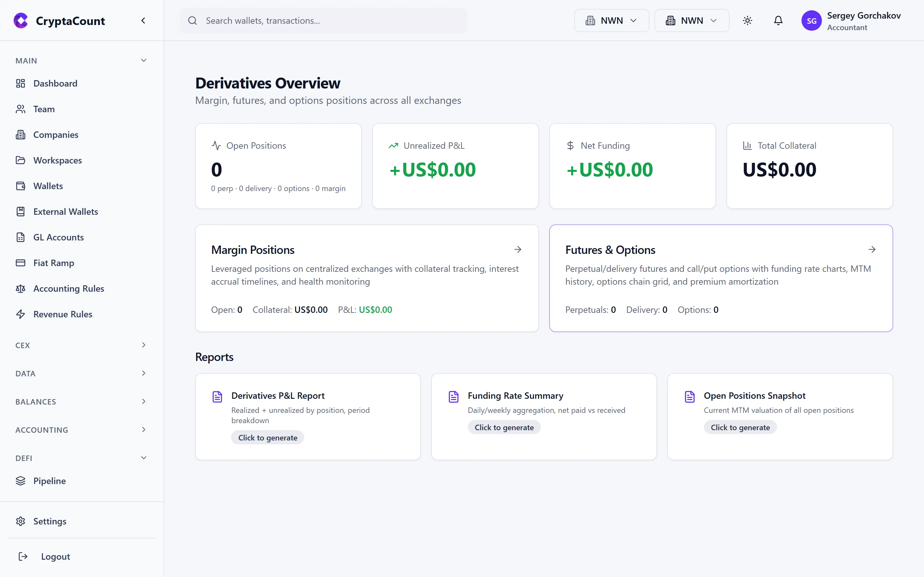Collapse sidebar with the left chevron

tap(143, 21)
